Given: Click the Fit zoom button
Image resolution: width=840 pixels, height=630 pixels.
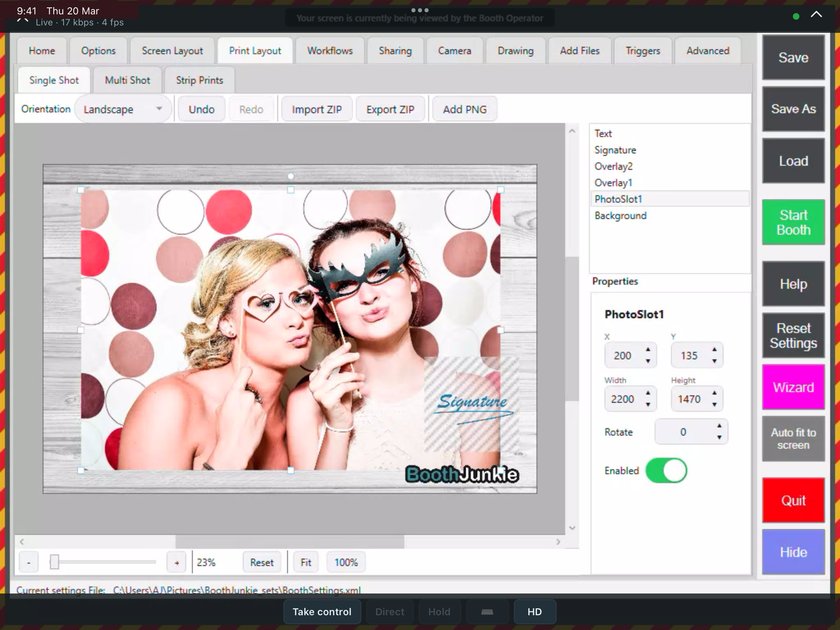Looking at the screenshot, I should pos(306,562).
